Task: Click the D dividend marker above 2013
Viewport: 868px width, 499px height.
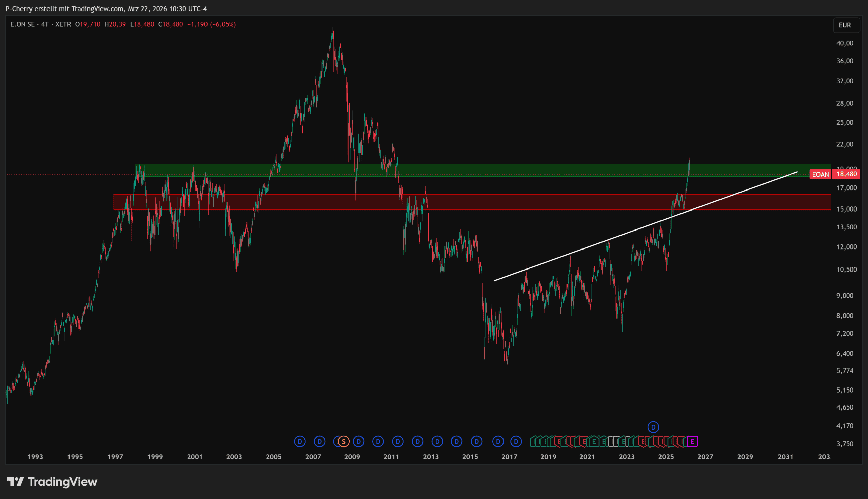Action: (x=437, y=441)
